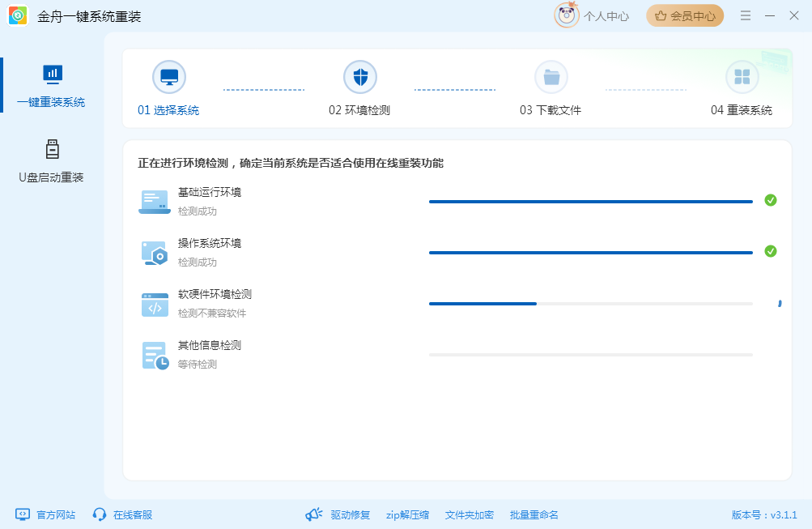Open zip解压缩 footer link
Screen dimensions: 812x529
point(407,514)
